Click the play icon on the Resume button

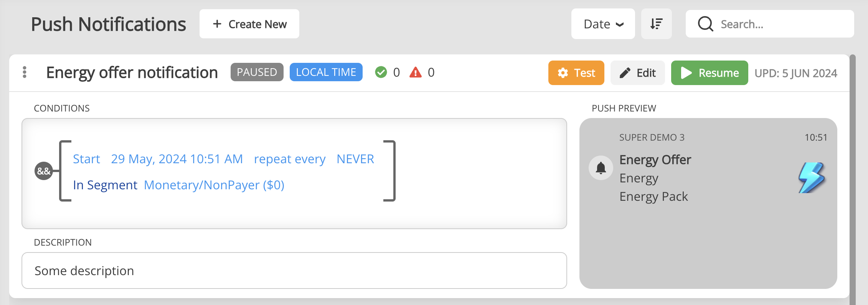[x=686, y=72]
